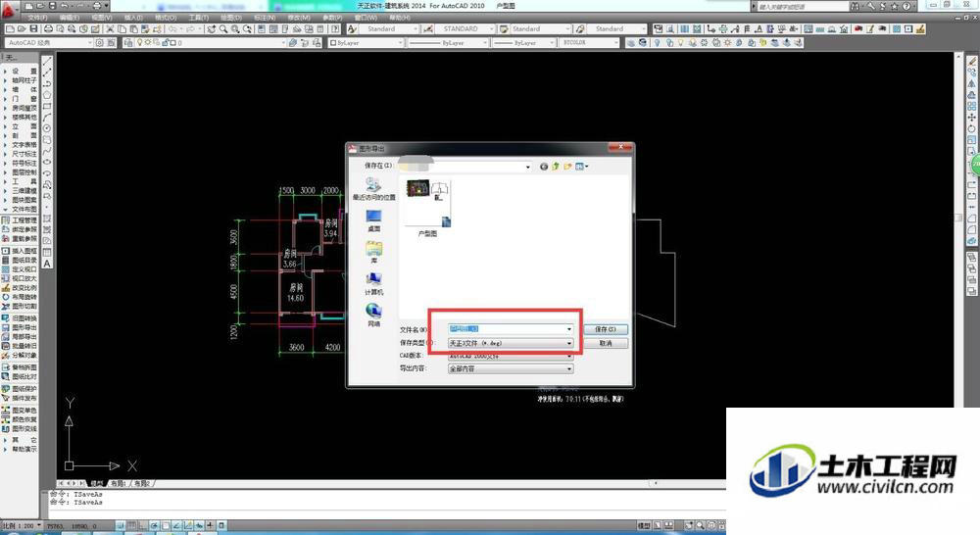Go to 最近访问的位置 in the dialog sidebar
This screenshot has width=980, height=535.
click(373, 189)
